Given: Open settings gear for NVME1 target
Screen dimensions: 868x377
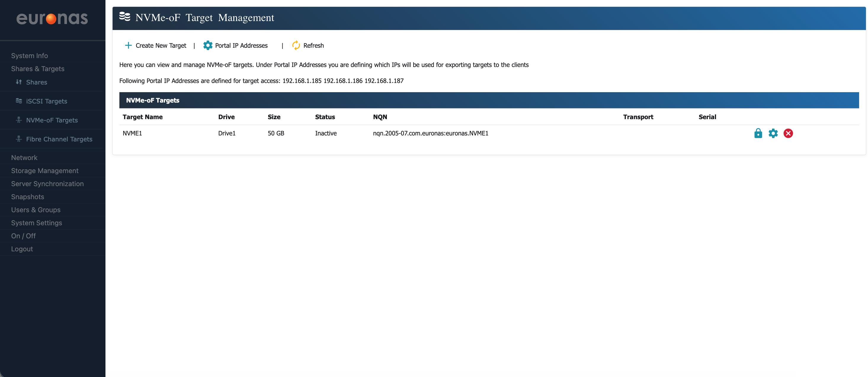Looking at the screenshot, I should coord(773,133).
